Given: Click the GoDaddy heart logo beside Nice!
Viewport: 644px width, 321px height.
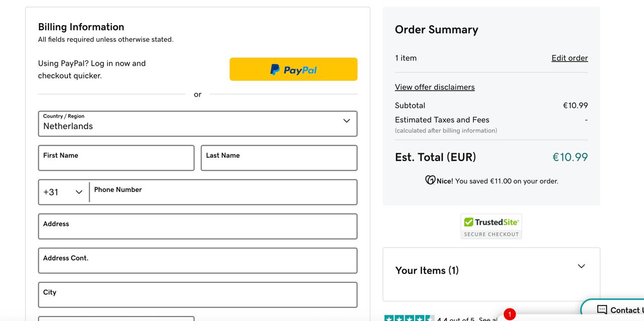Looking at the screenshot, I should coord(430,180).
